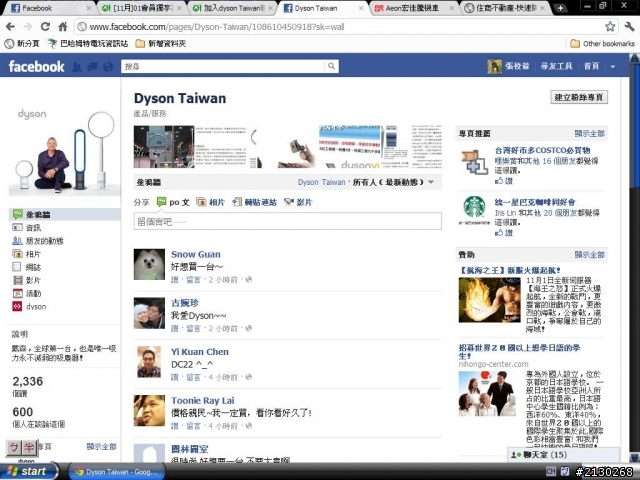The image size is (640, 480).
Task: Click the CH language indicator in the tray
Action: pos(551,471)
